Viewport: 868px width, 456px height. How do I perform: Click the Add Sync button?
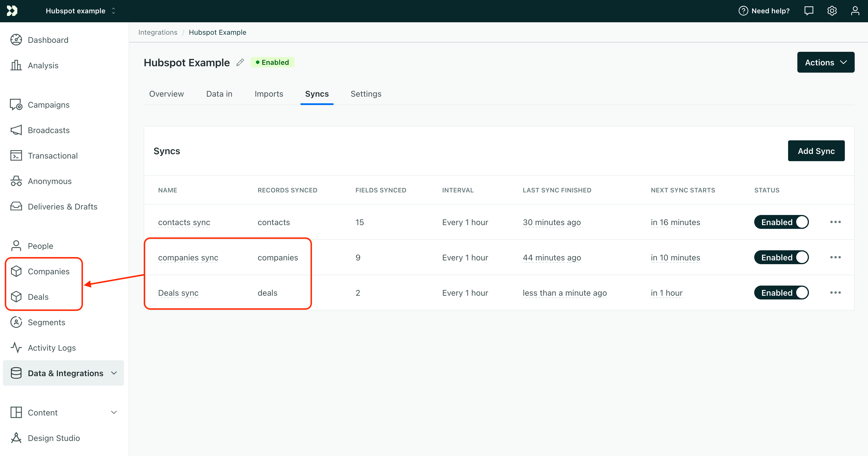[x=816, y=150]
